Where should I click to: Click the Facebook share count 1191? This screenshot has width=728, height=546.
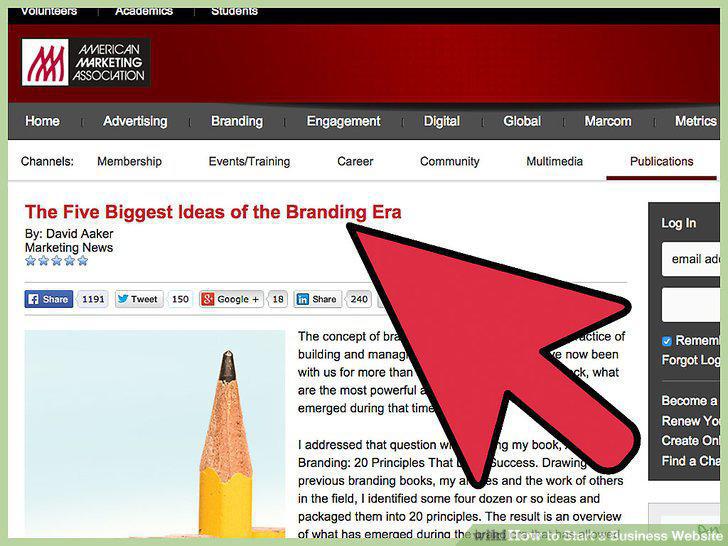93,299
